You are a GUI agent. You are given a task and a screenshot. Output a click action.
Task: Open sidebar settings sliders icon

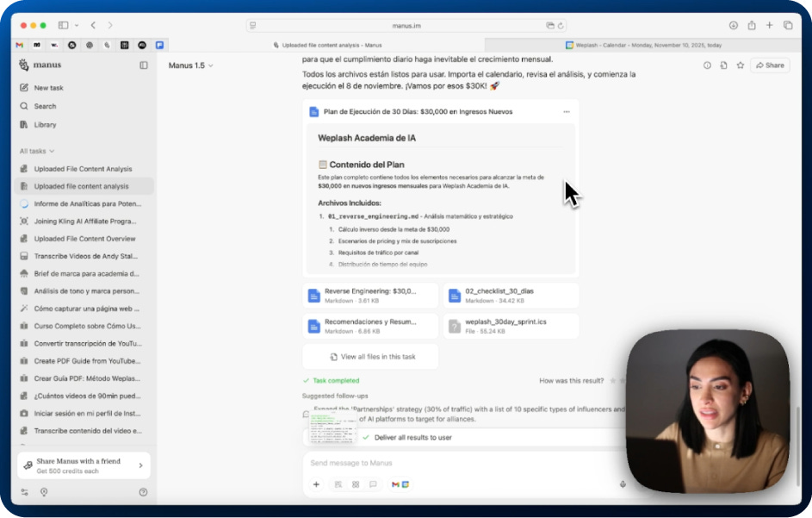point(24,492)
